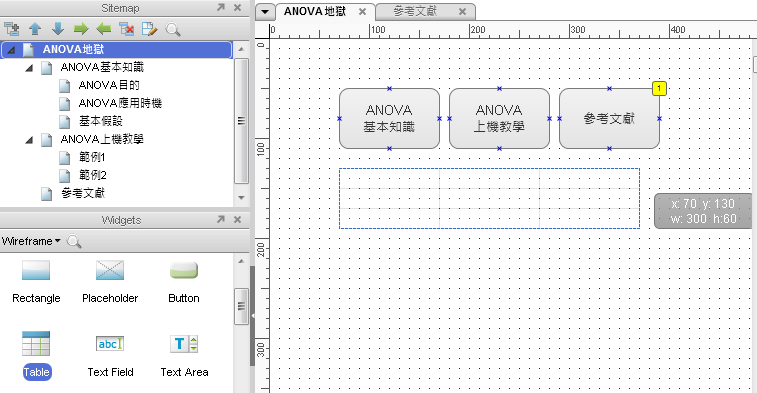The width and height of the screenshot is (757, 393).
Task: Select ANOVA上機教學 page in sitemap
Action: (102, 140)
